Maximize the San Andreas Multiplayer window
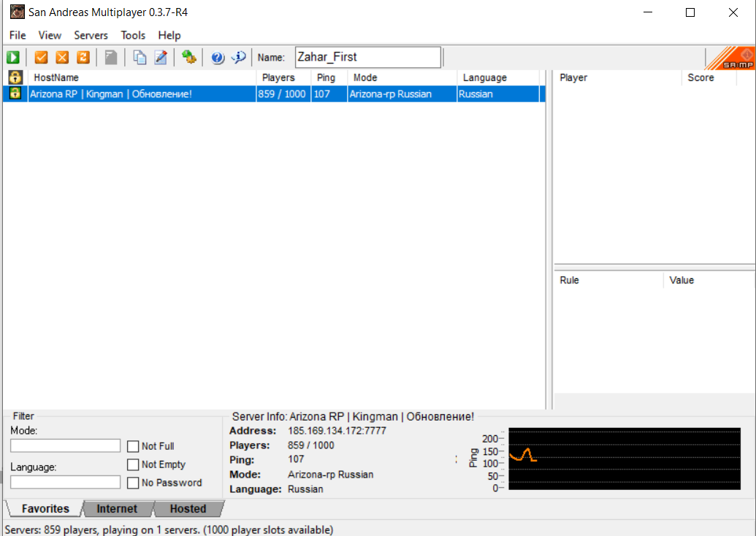This screenshot has height=536, width=756. (x=690, y=12)
